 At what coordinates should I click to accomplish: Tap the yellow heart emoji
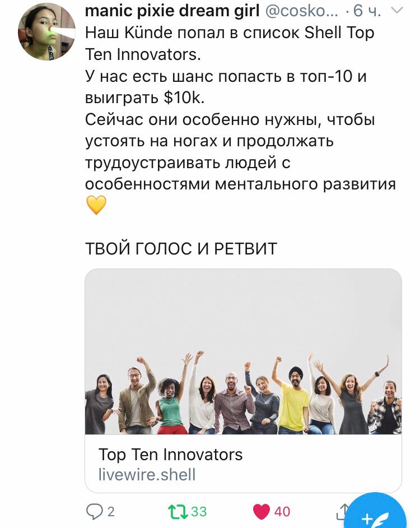pos(96,205)
